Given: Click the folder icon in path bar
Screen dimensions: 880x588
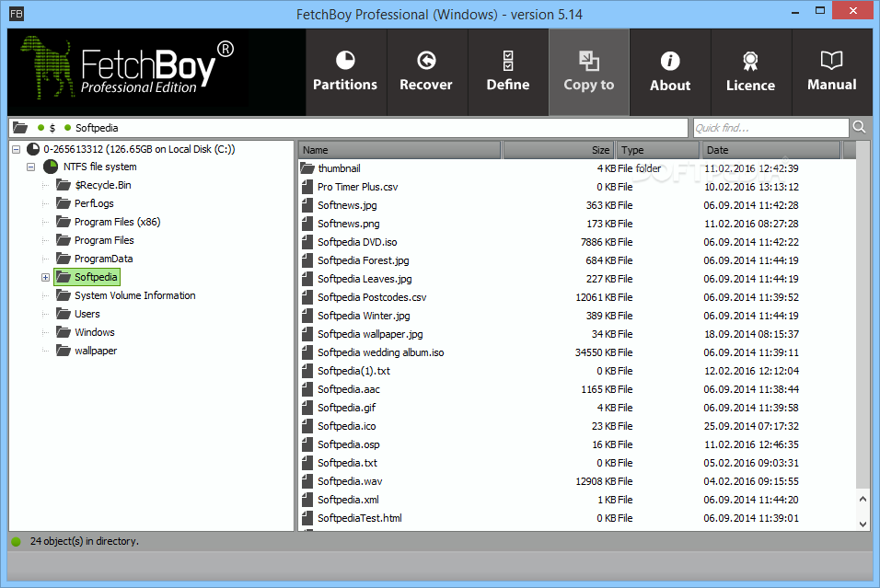Looking at the screenshot, I should click(x=20, y=128).
